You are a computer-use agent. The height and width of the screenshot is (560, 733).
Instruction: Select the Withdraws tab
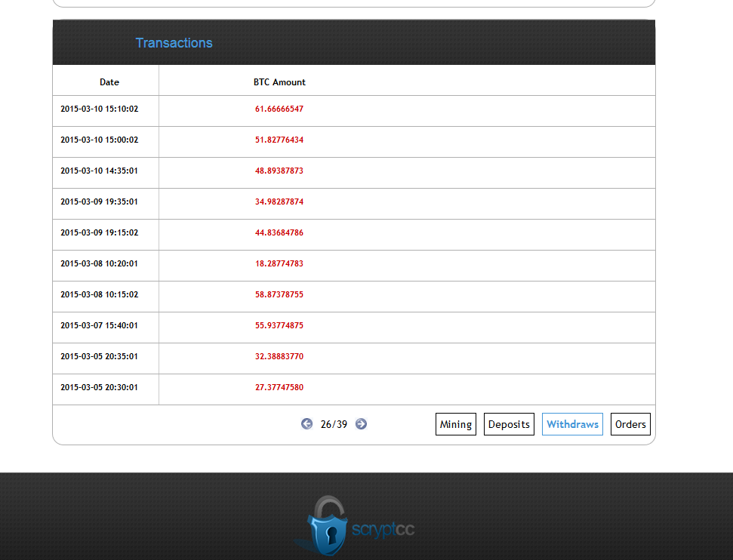(x=573, y=424)
